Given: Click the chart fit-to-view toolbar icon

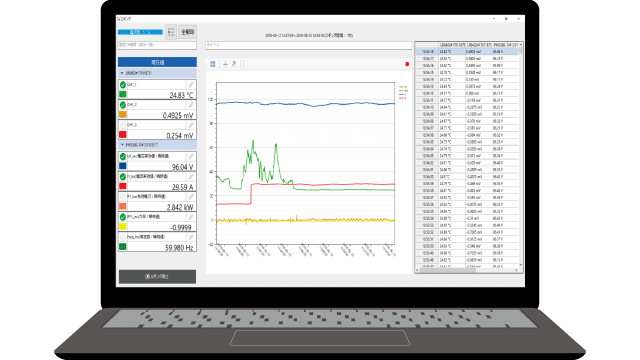Looking at the screenshot, I should click(x=213, y=64).
